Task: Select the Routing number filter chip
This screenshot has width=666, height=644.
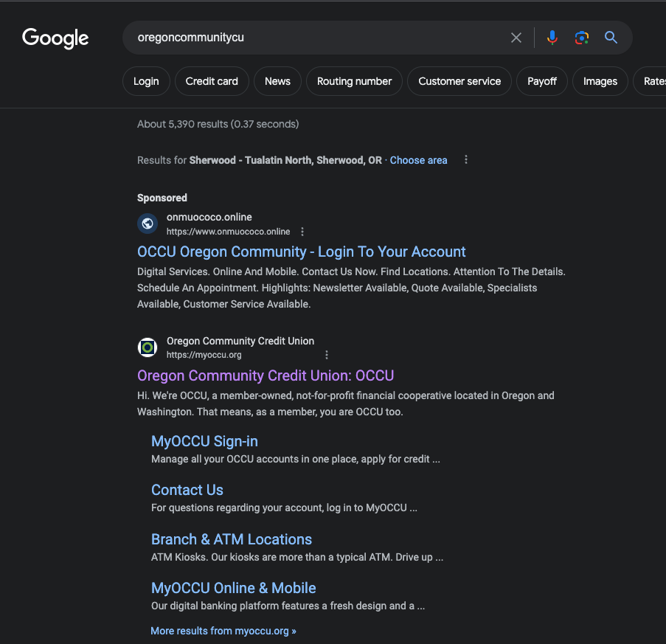Action: pos(354,81)
